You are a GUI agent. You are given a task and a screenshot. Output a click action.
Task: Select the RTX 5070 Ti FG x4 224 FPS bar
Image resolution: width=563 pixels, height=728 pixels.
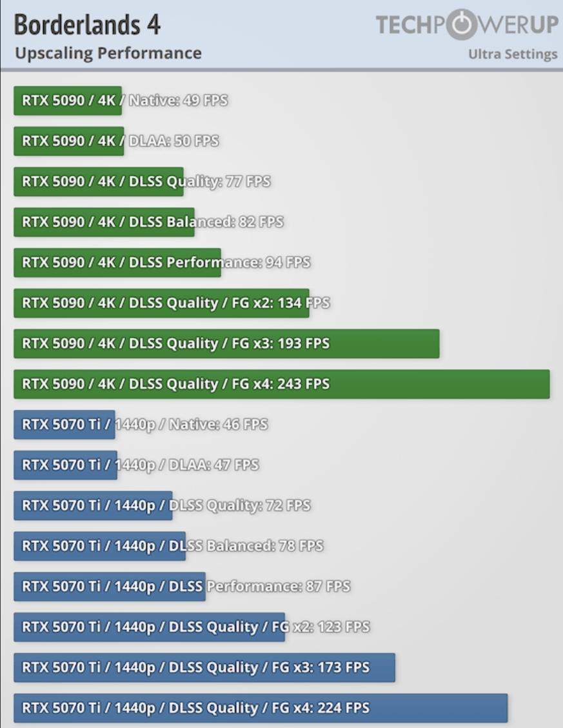point(261,708)
